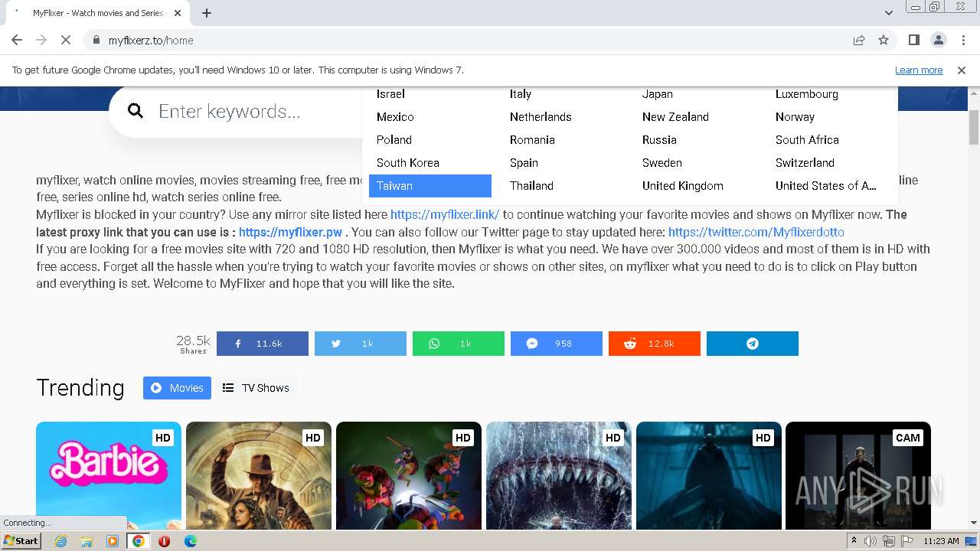Viewport: 980px width, 551px height.
Task: Bookmark this tab with star icon
Action: click(884, 40)
